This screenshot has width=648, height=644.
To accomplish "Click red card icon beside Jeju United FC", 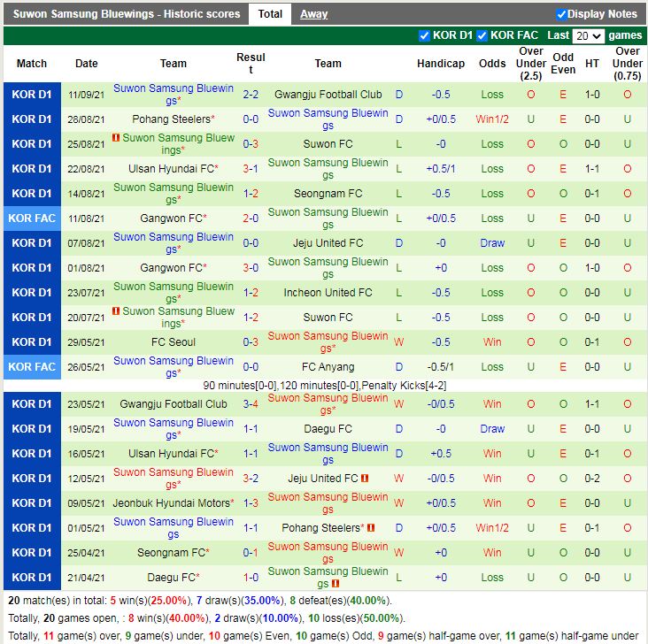I will coord(364,479).
